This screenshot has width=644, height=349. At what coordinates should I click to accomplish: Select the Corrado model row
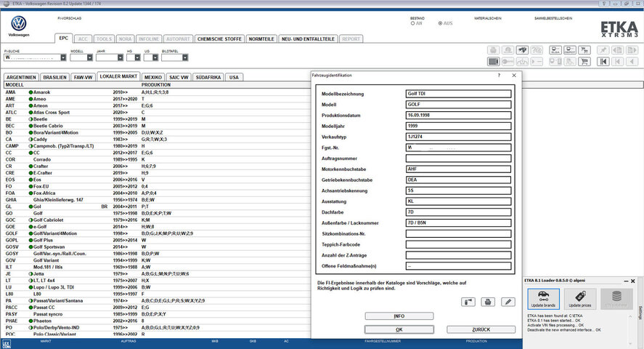point(156,159)
